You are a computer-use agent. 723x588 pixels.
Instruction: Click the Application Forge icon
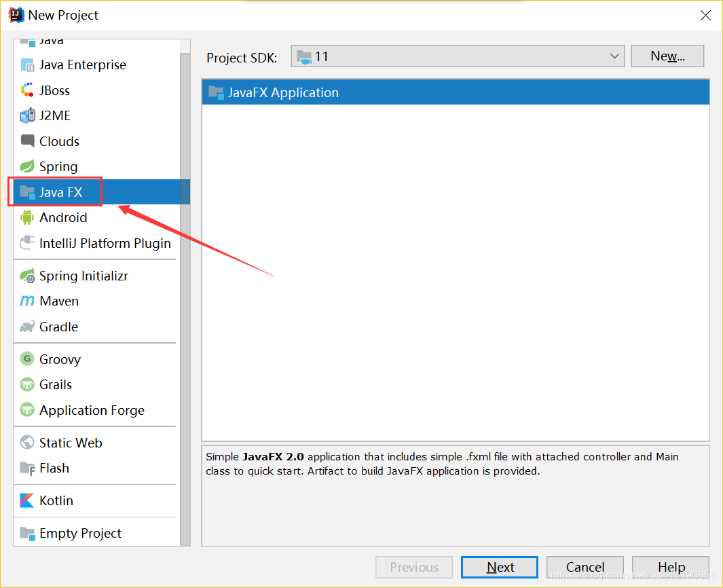pyautogui.click(x=27, y=409)
